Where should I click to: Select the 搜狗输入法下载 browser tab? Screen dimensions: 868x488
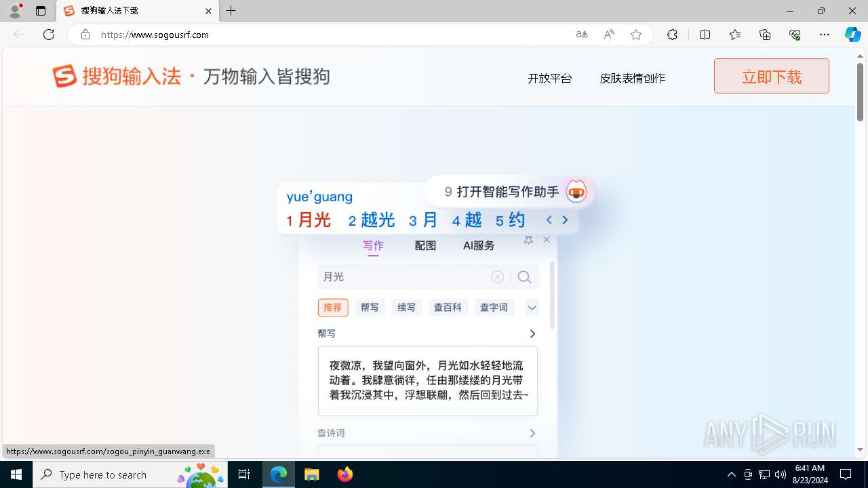(138, 11)
